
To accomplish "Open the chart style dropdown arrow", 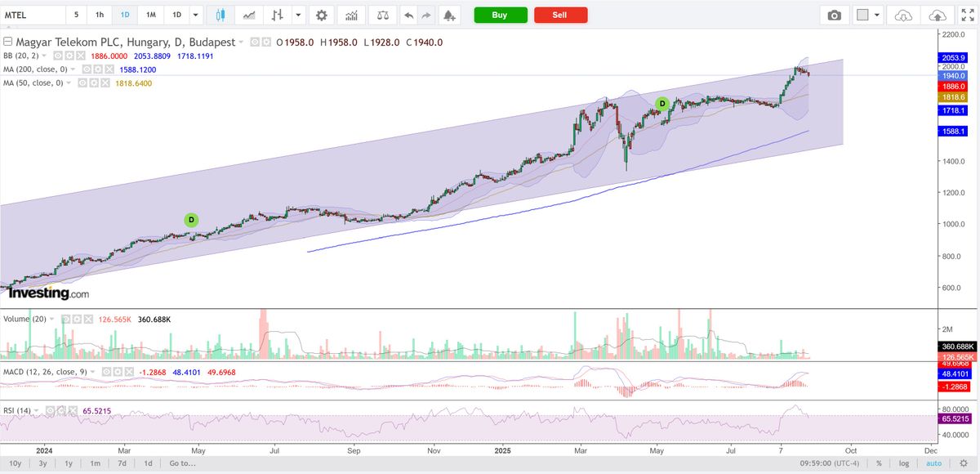I will point(299,16).
